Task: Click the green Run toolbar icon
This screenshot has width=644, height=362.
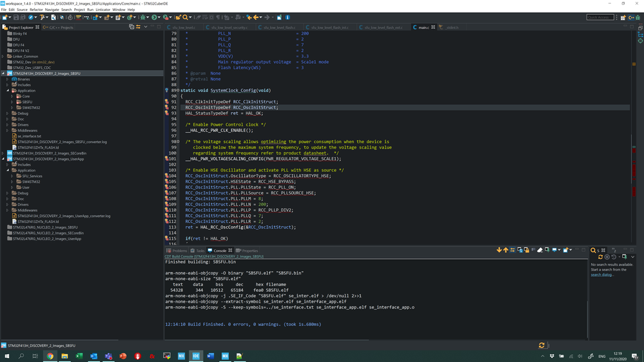Action: [x=155, y=17]
